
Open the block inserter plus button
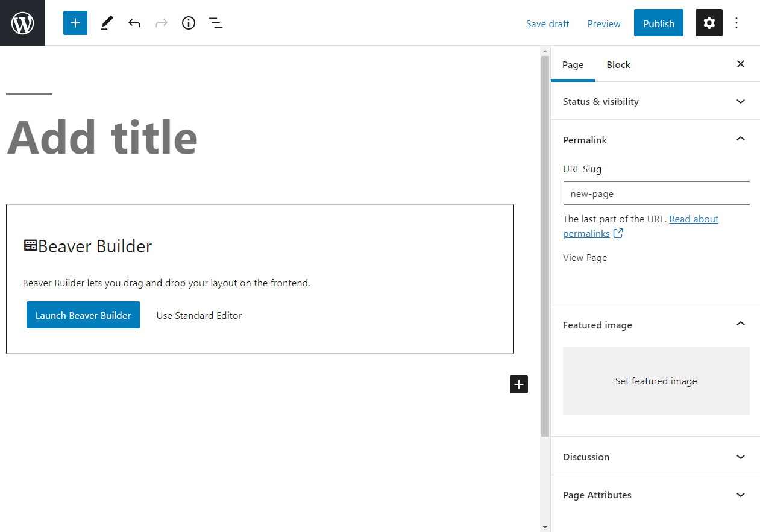coord(75,23)
